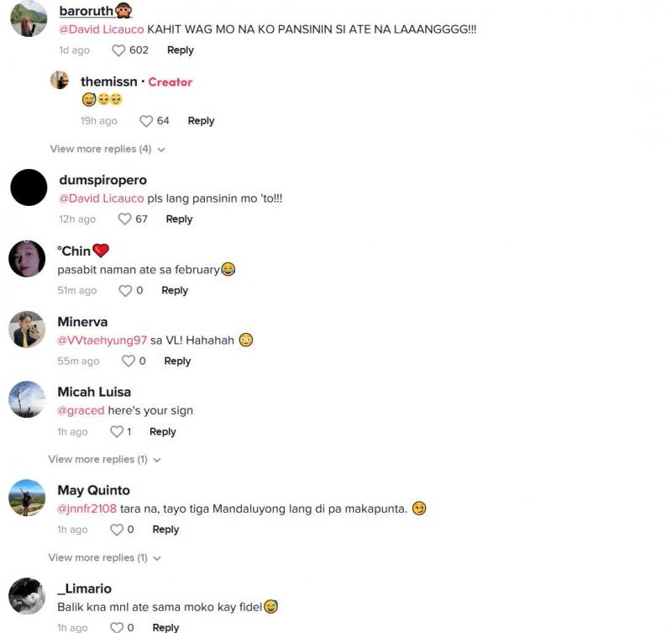Heart Minerva's VL comment
Screen dimensions: 672x633
[x=129, y=361]
